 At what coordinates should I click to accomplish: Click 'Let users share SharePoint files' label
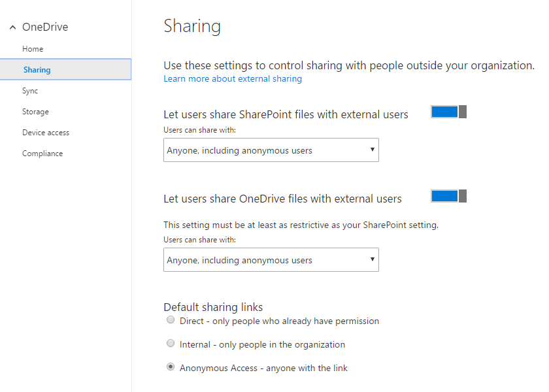click(286, 114)
